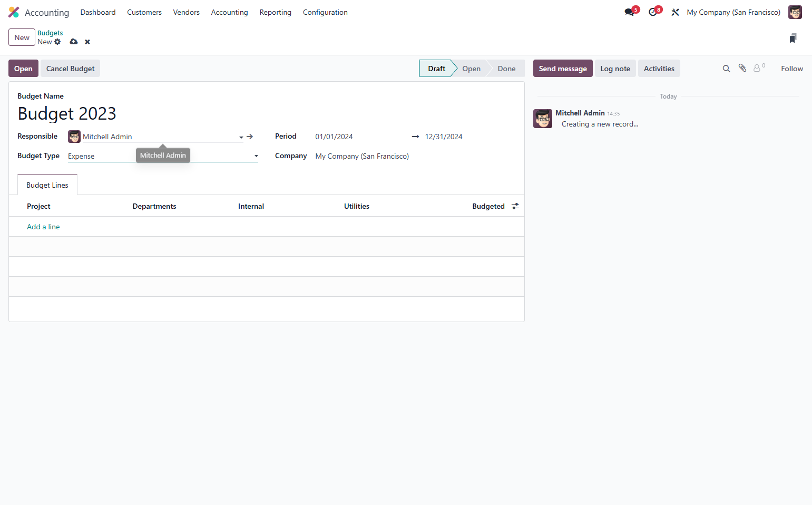
Task: Click the Done stage in the status bar
Action: click(506, 69)
